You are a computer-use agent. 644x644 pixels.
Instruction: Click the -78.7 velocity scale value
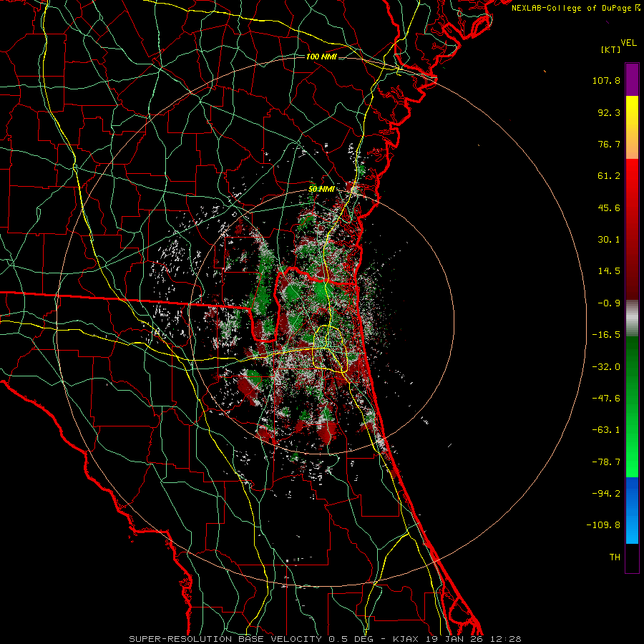(606, 462)
